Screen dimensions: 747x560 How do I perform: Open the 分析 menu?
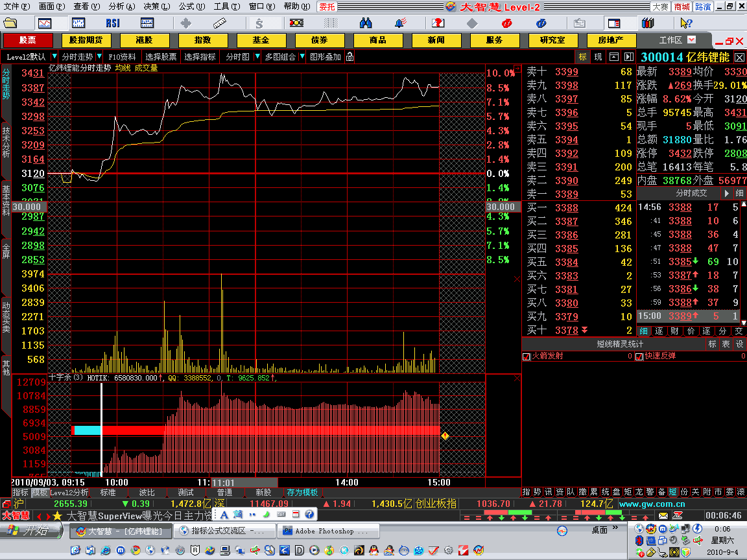click(122, 6)
